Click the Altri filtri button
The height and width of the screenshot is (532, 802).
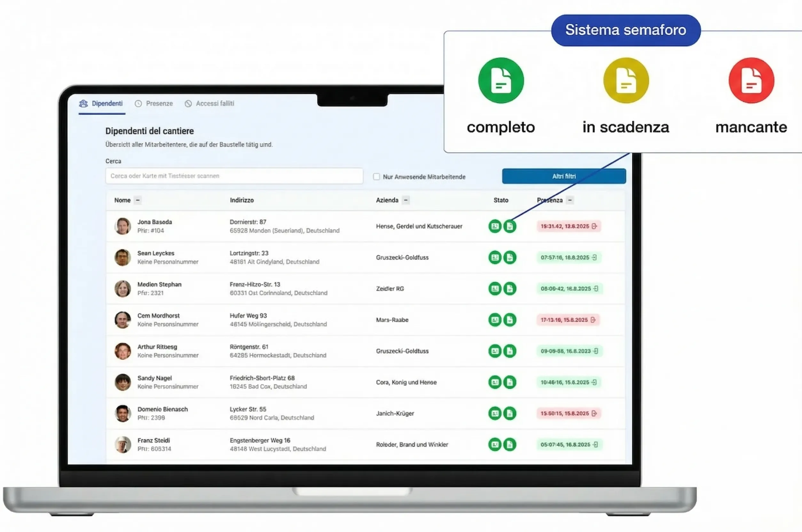coord(564,176)
